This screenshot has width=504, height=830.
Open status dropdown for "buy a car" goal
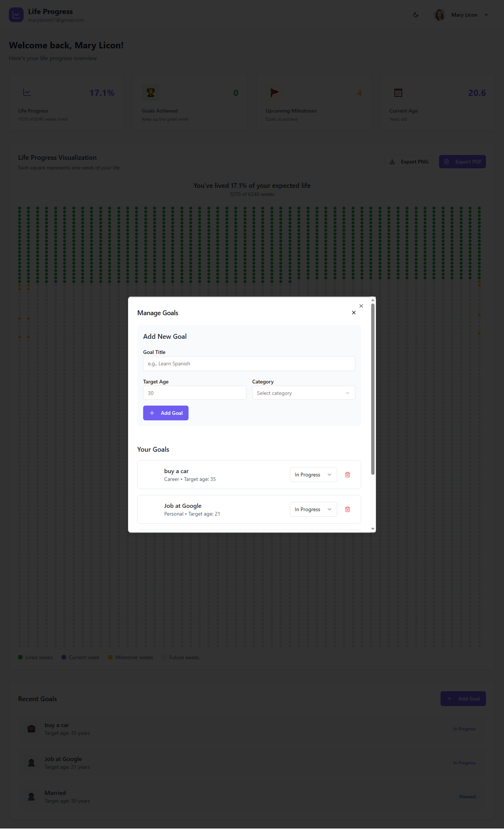(x=313, y=475)
